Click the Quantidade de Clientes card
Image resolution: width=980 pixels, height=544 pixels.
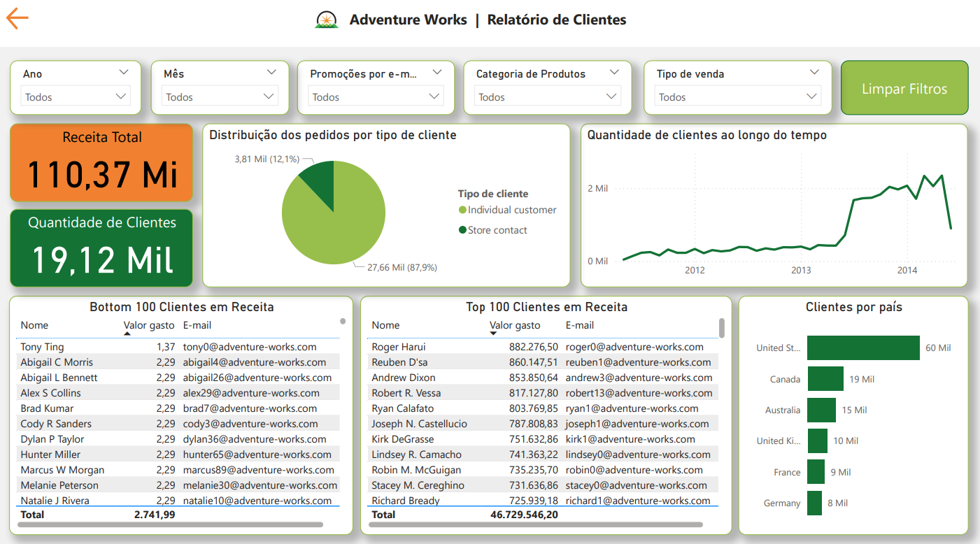(101, 248)
